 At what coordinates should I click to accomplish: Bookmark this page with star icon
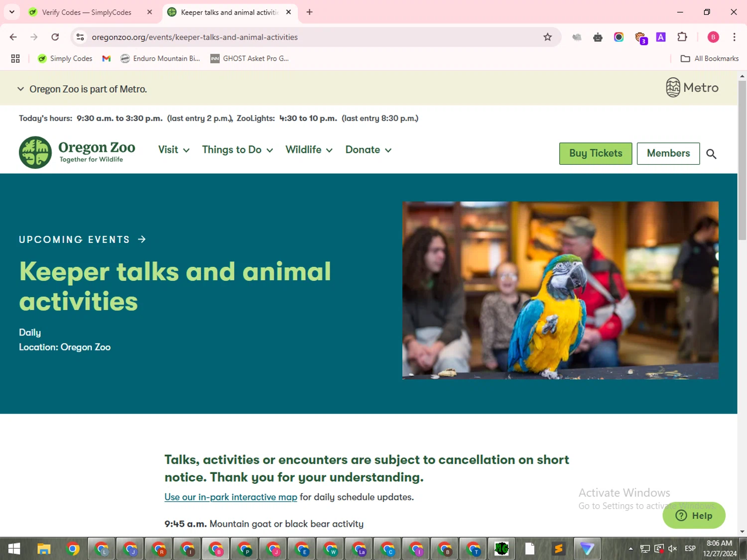[547, 37]
